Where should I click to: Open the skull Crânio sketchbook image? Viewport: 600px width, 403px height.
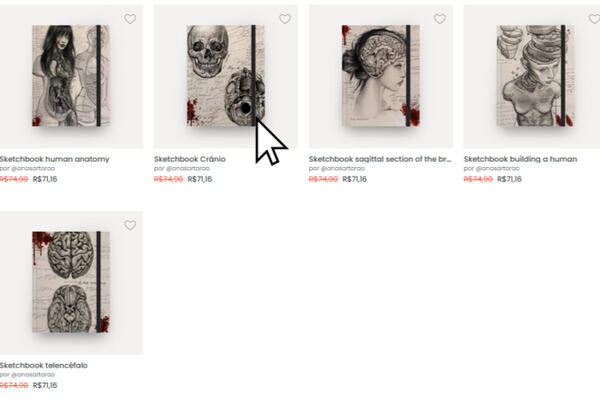tap(226, 76)
